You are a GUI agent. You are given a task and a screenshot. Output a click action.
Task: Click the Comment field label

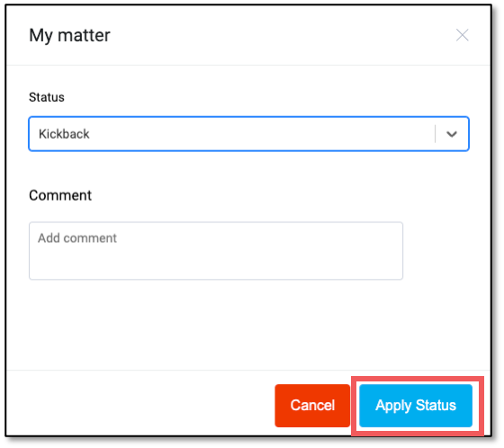60,195
